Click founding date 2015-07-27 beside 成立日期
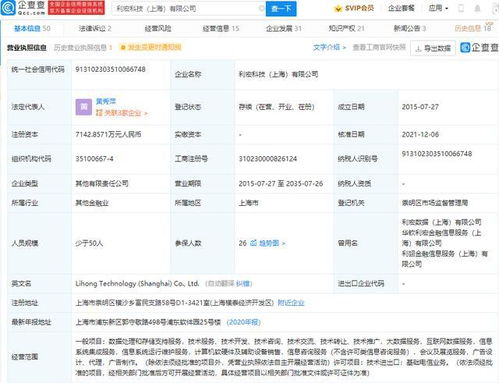Image resolution: width=499 pixels, height=383 pixels. tap(420, 107)
